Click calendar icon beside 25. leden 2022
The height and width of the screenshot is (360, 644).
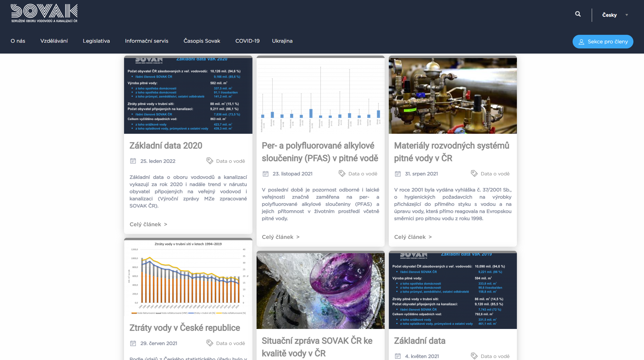coord(133,161)
